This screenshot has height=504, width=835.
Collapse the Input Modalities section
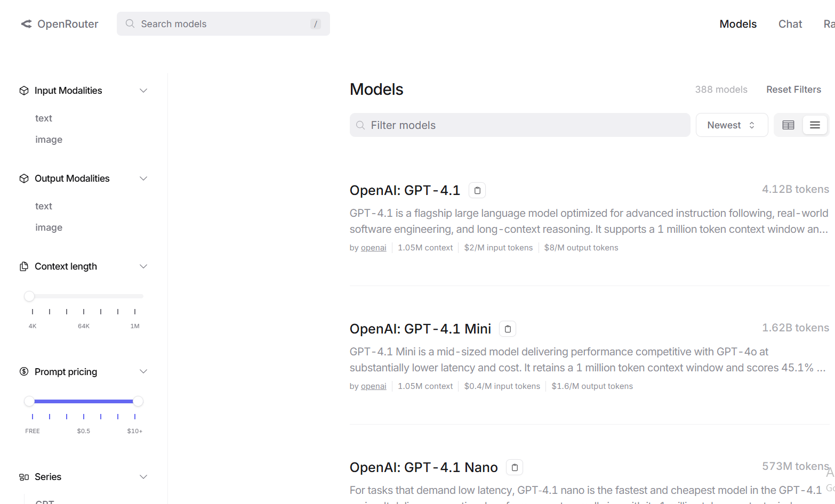coord(143,91)
